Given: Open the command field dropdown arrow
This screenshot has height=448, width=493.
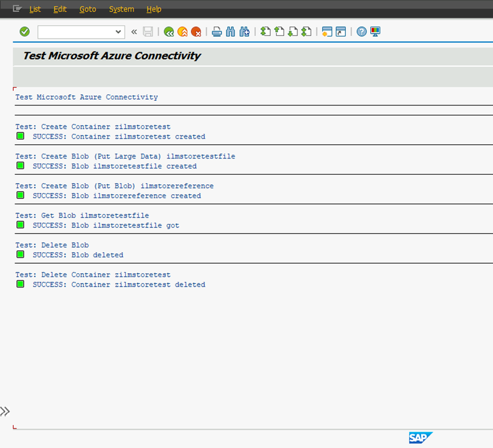Looking at the screenshot, I should 118,32.
